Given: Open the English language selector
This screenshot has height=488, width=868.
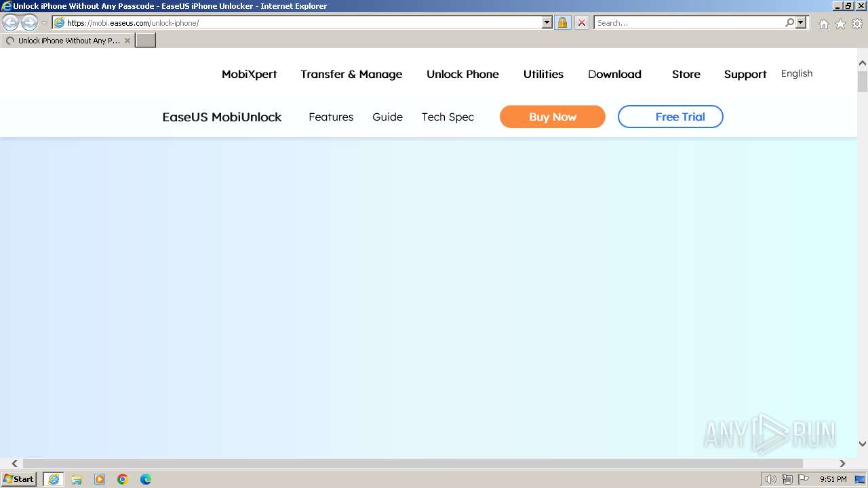Looking at the screenshot, I should pos(797,73).
